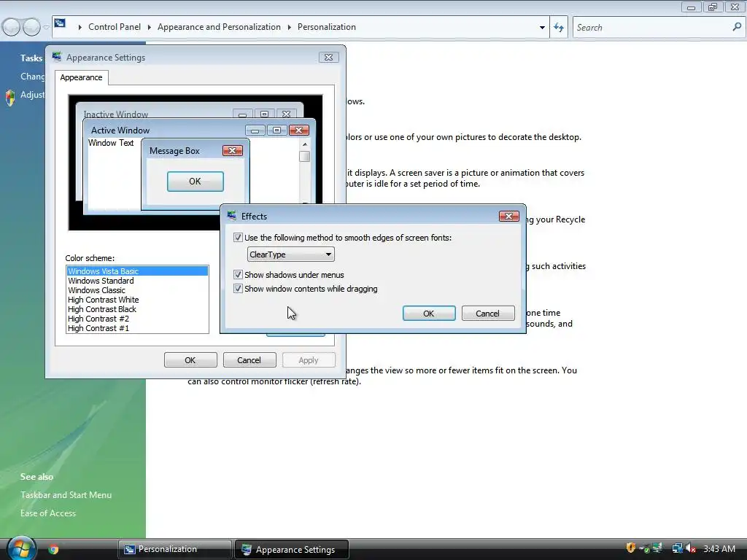Image resolution: width=747 pixels, height=560 pixels.
Task: Click Active Window preview minimize button
Action: pos(255,130)
